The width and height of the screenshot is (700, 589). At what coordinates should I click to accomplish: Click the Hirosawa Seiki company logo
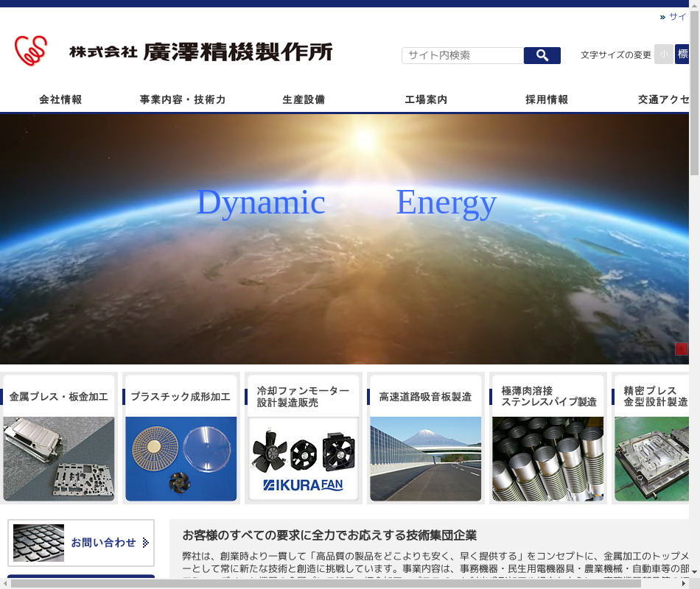pyautogui.click(x=173, y=52)
